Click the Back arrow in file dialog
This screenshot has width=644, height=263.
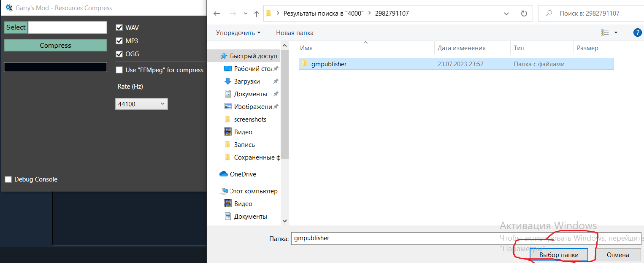(217, 14)
